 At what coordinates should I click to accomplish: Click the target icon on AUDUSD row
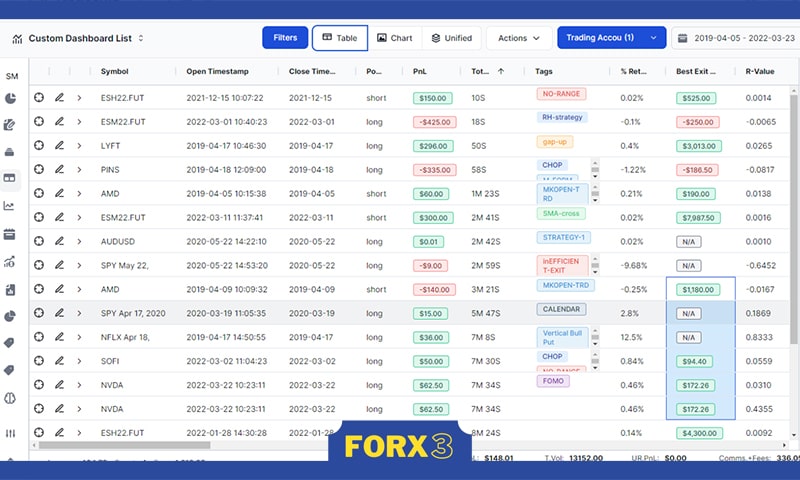tap(39, 241)
